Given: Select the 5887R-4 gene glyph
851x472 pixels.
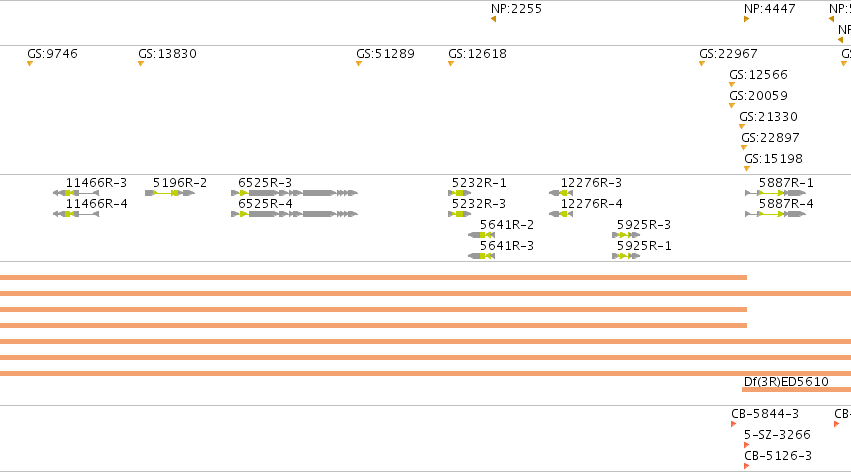Looking at the screenshot, I should click(x=776, y=214).
